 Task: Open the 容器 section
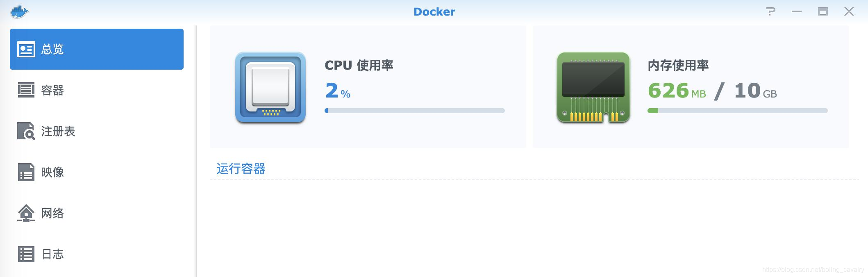coord(52,90)
